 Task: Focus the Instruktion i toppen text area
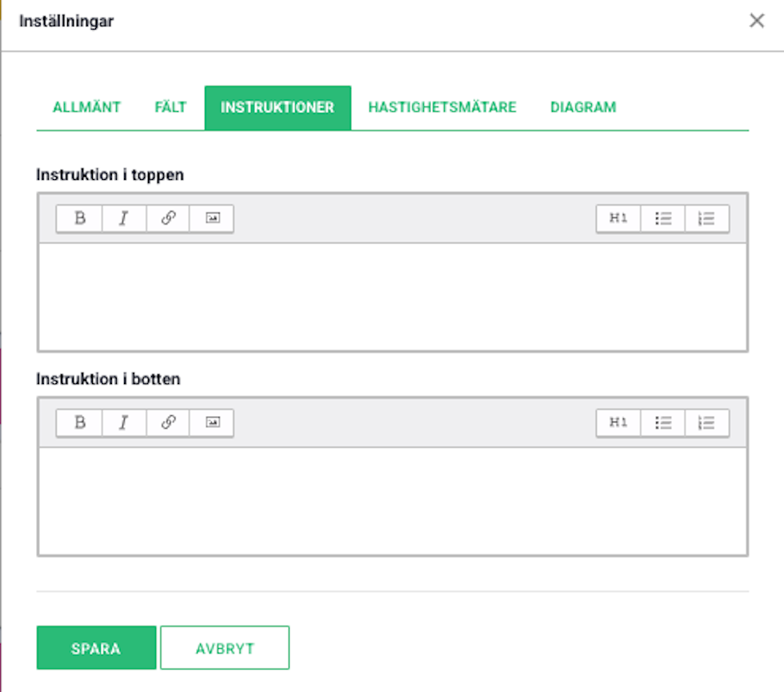[x=393, y=297]
